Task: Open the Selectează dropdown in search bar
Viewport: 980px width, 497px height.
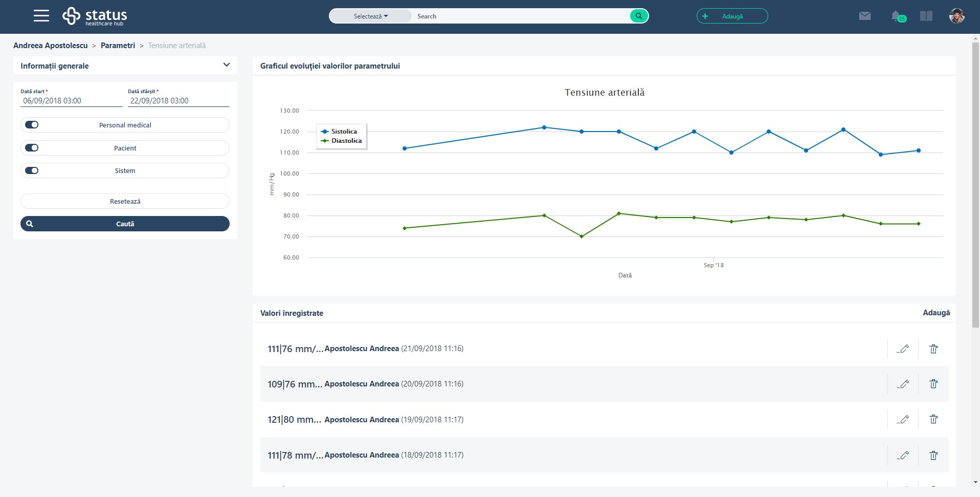Action: click(370, 16)
